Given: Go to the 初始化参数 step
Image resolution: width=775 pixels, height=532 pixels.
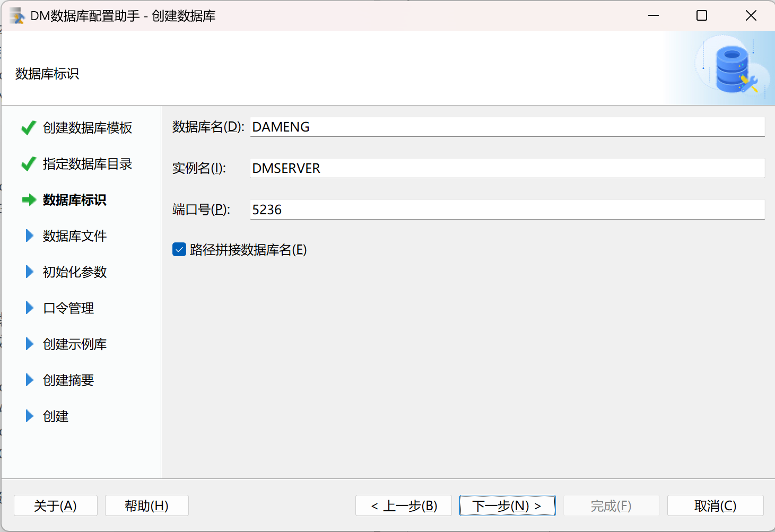Looking at the screenshot, I should 75,272.
